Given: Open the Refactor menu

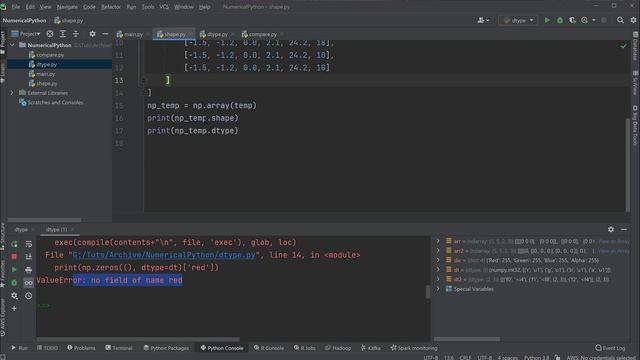Looking at the screenshot, I should point(111,7).
